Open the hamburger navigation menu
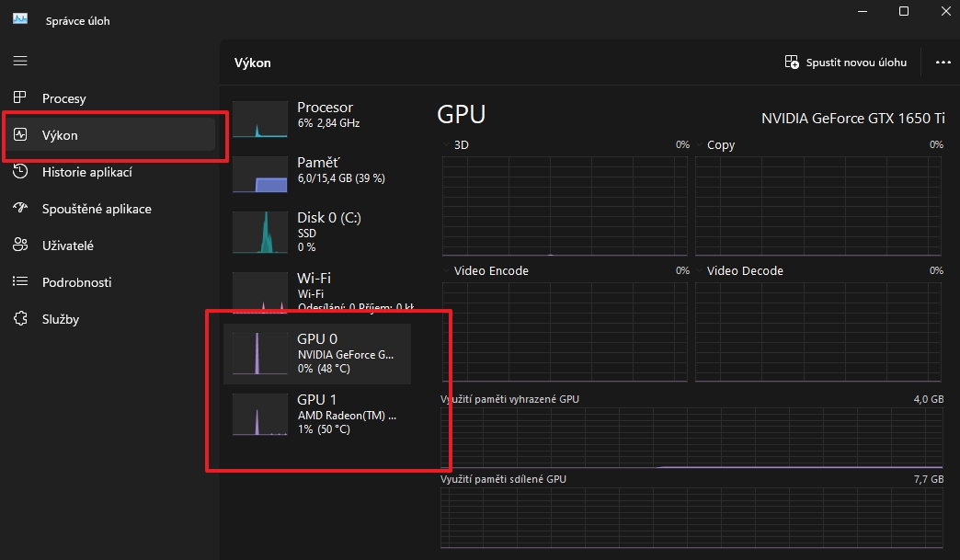 coord(20,61)
